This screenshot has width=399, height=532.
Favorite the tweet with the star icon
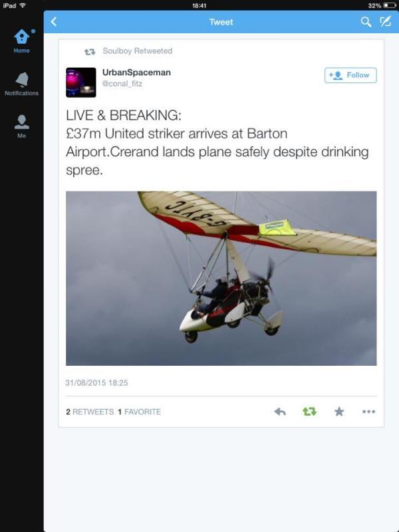click(339, 412)
